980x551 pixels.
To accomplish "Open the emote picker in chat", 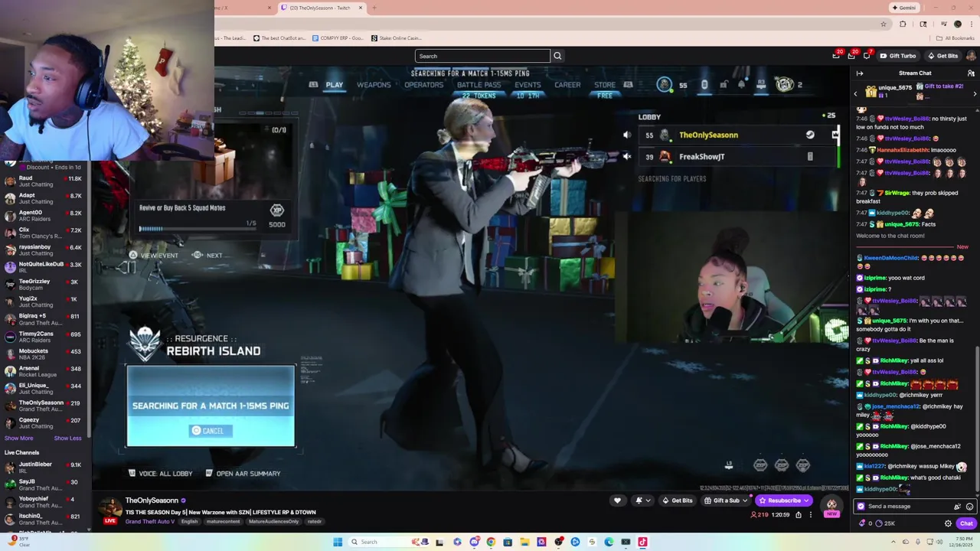I will [x=969, y=507].
